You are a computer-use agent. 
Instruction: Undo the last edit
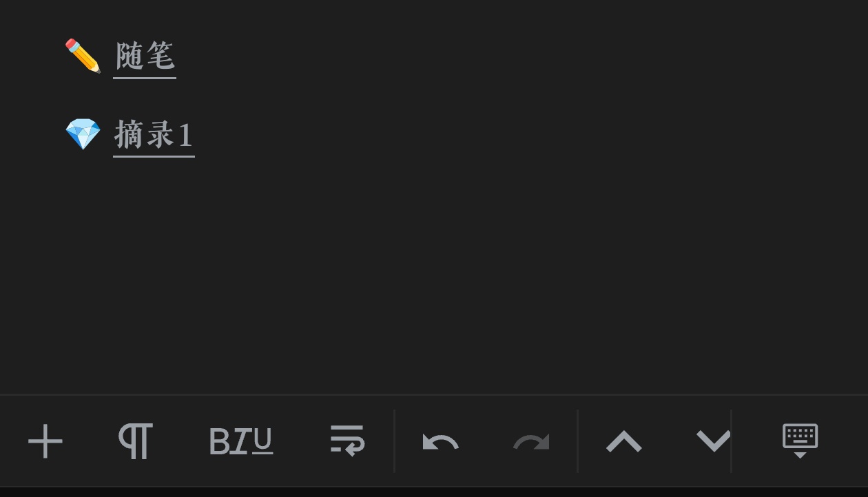(439, 441)
